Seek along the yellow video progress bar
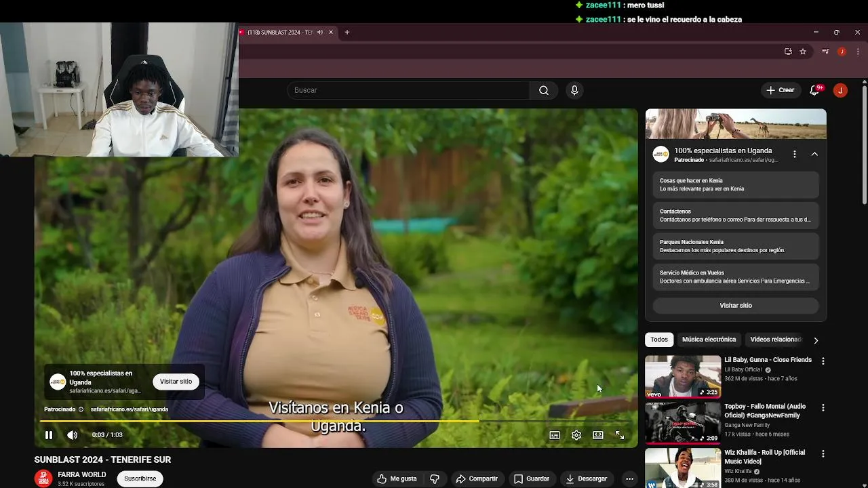Image resolution: width=868 pixels, height=488 pixels. coord(336,421)
